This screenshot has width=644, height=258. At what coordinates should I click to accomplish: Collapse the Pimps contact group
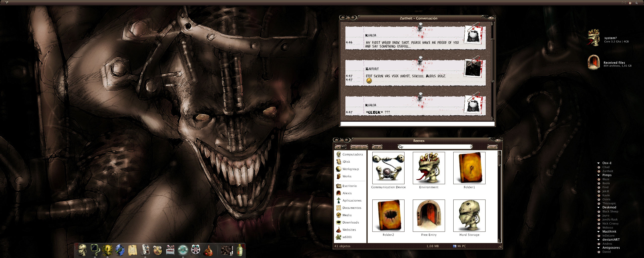click(x=599, y=175)
